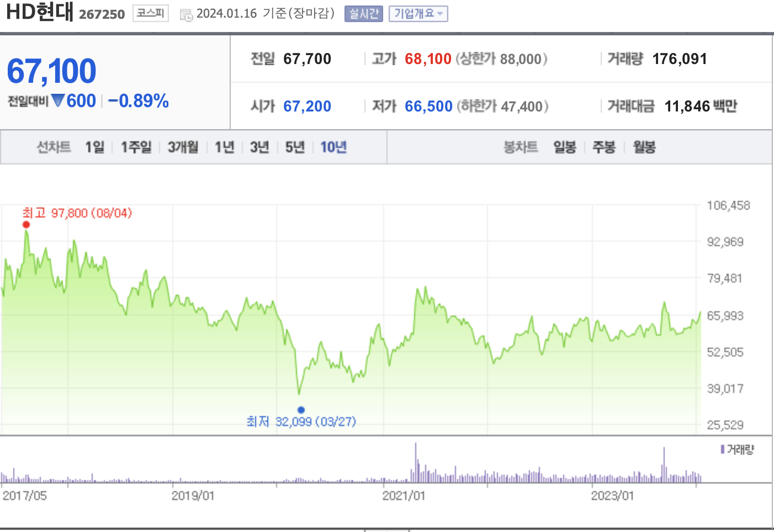This screenshot has width=774, height=532.
Task: Click the 106,458 price axis label
Action: point(729,206)
